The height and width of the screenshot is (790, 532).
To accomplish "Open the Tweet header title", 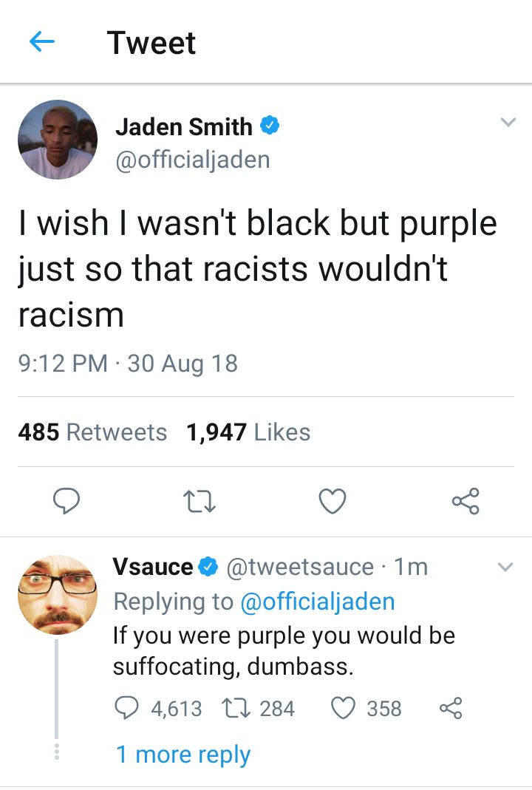I will pos(151,42).
